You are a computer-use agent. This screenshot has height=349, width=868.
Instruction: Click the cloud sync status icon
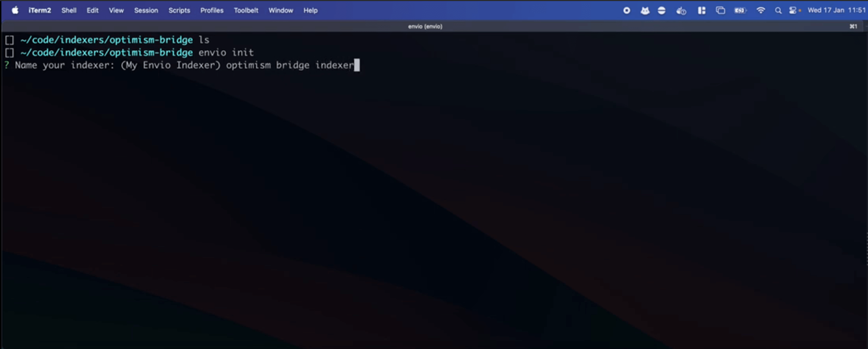point(681,10)
